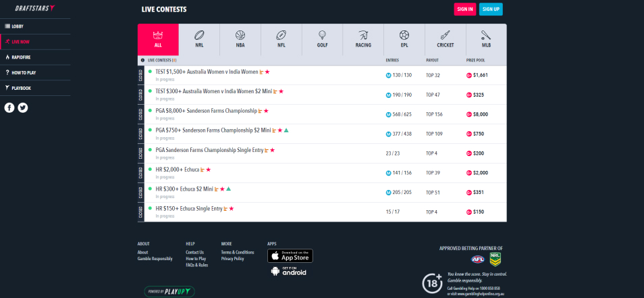The image size is (644, 298).
Task: Click the guaranteed icon beside $150 prize
Action: click(469, 212)
